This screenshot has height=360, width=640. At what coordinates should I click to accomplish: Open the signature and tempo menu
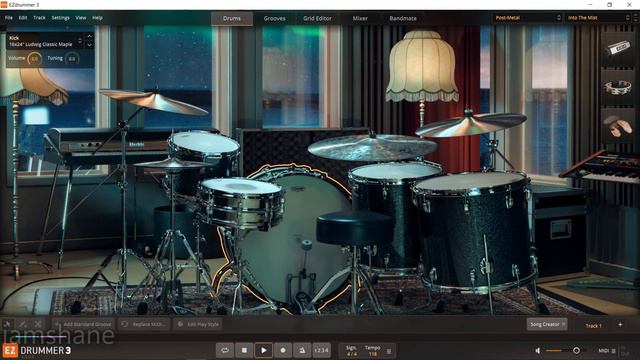pyautogui.click(x=389, y=351)
